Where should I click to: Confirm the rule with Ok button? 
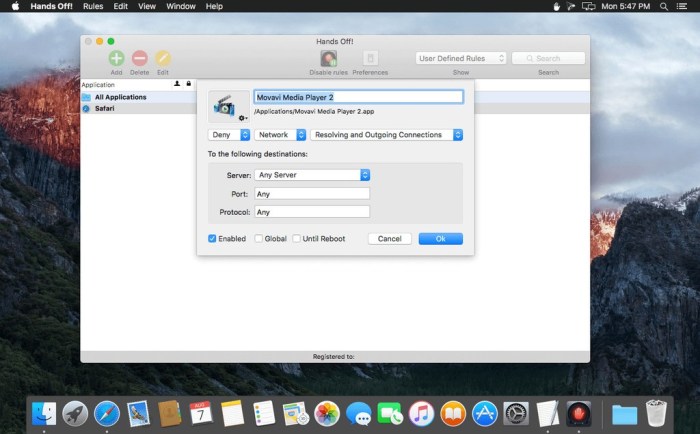point(440,239)
